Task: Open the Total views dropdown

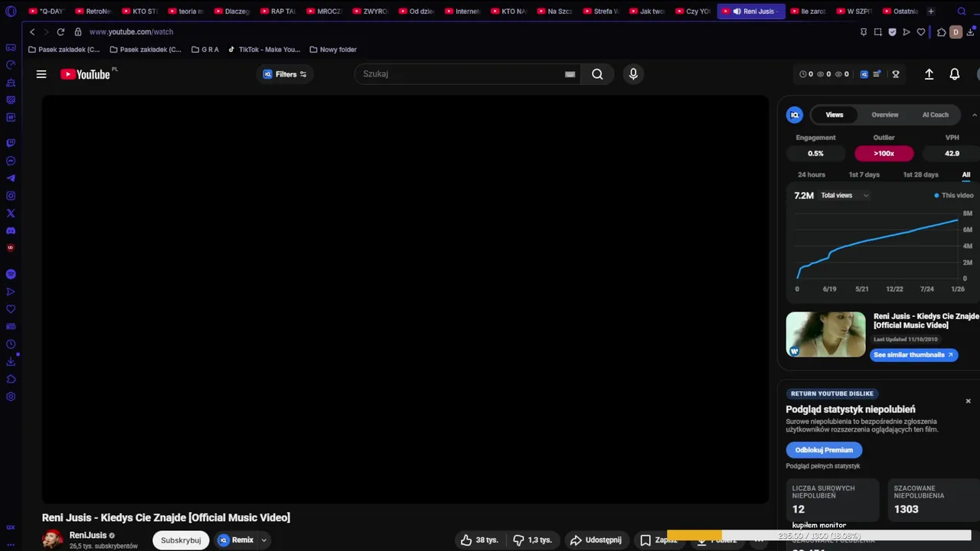Action: point(844,195)
